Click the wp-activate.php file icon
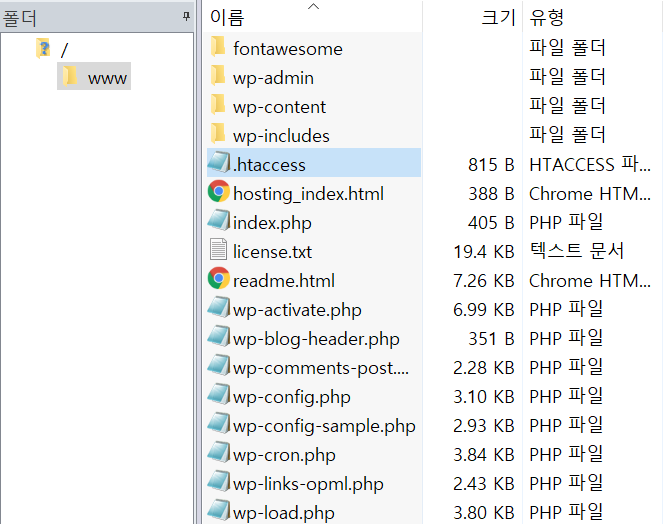 click(219, 307)
